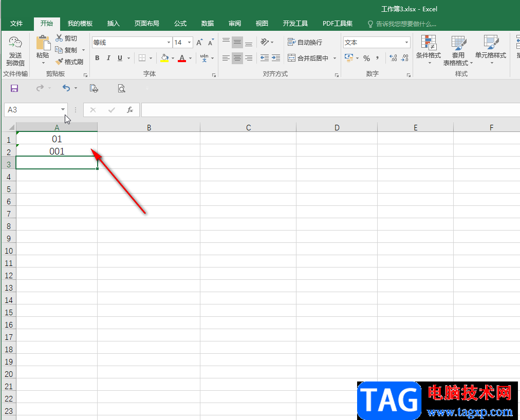Click into the formula bar

(x=330, y=110)
